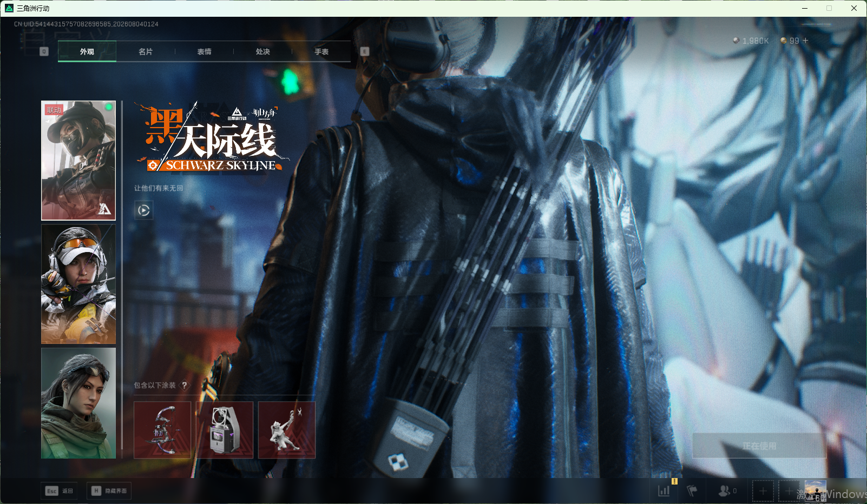Close the 三角洲行动 window

[854, 8]
